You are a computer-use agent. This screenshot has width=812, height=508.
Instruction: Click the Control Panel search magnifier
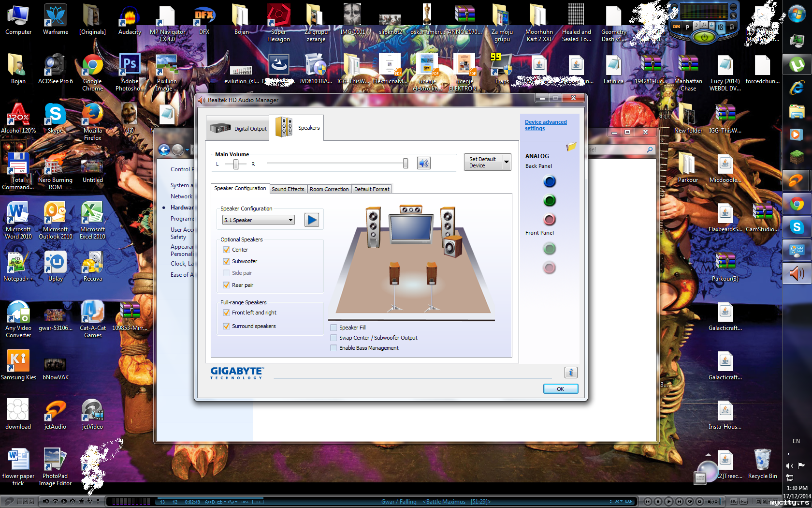tap(650, 150)
